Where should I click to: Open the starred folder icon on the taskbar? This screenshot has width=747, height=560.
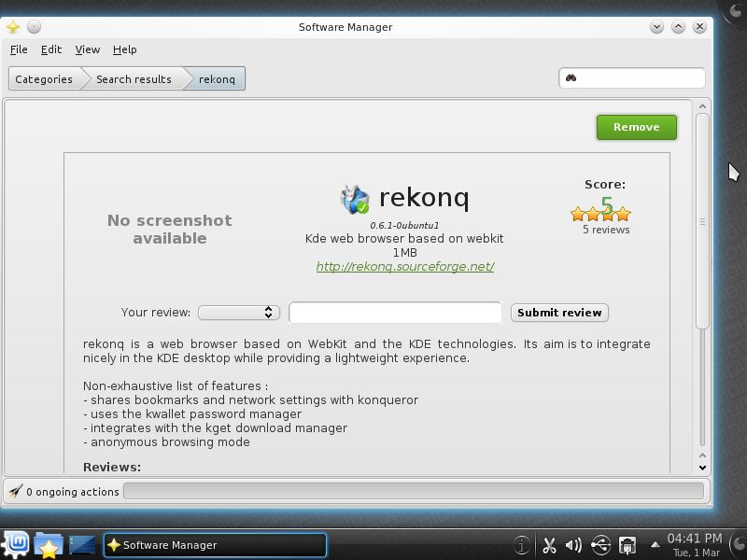click(48, 544)
